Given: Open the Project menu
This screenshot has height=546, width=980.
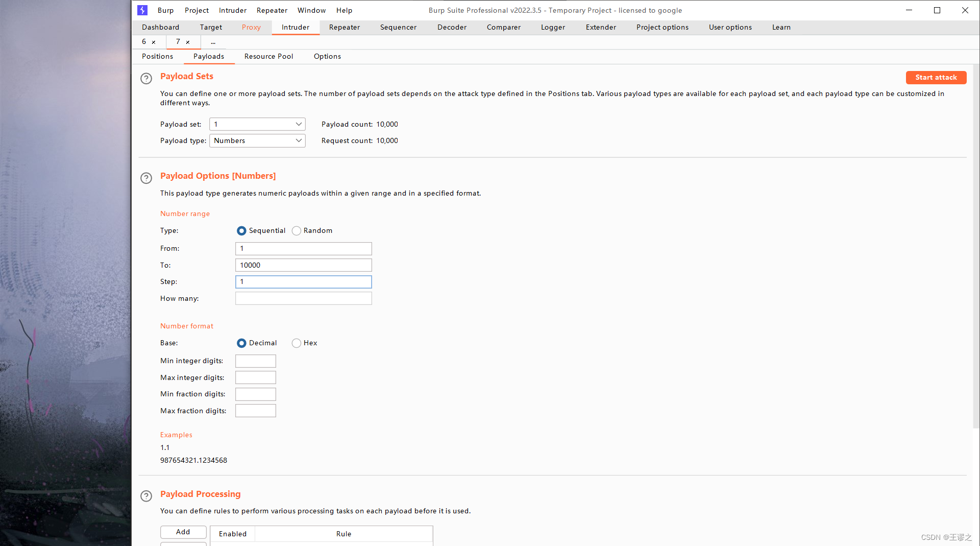Looking at the screenshot, I should 197,10.
